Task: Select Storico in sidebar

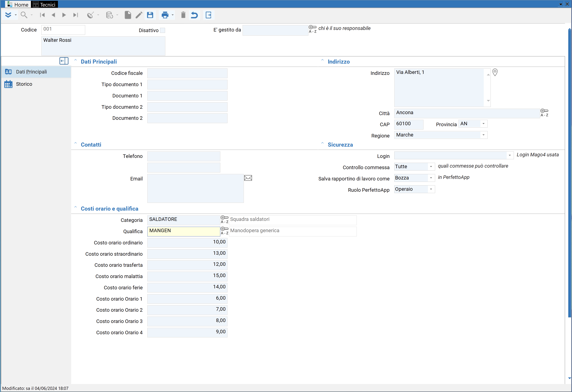Action: [36, 84]
